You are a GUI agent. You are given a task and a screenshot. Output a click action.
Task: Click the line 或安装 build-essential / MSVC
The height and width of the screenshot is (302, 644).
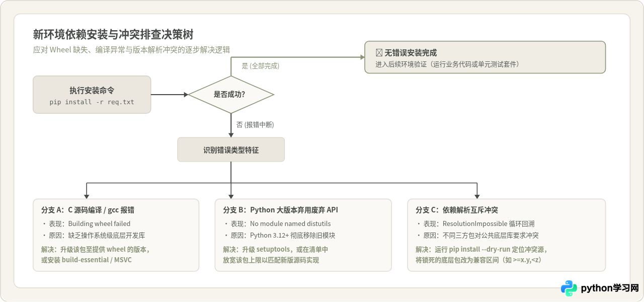86,260
